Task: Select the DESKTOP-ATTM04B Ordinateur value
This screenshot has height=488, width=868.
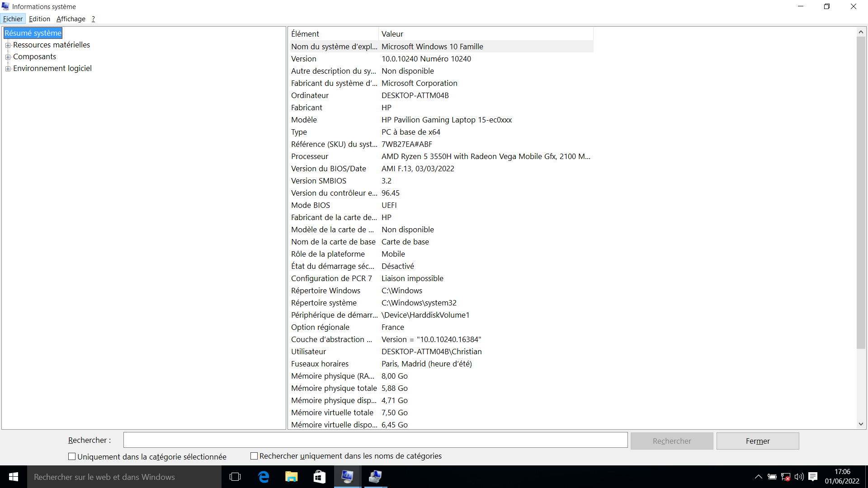Action: click(x=415, y=95)
